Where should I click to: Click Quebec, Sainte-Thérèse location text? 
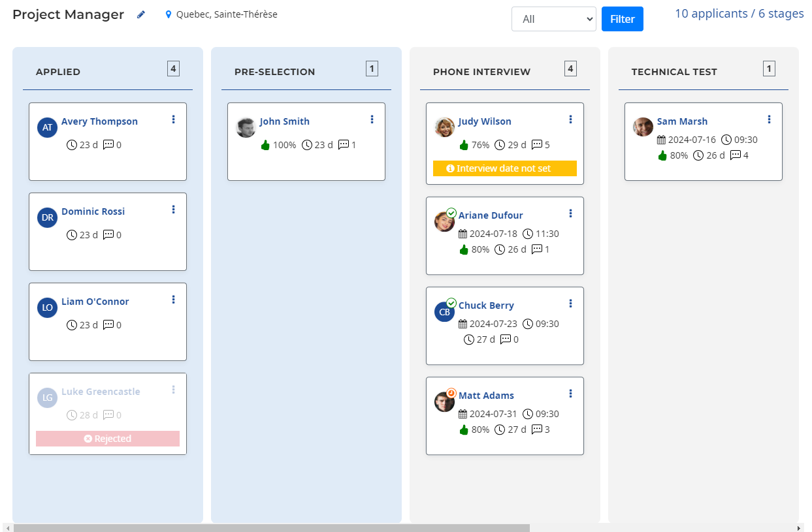227,14
